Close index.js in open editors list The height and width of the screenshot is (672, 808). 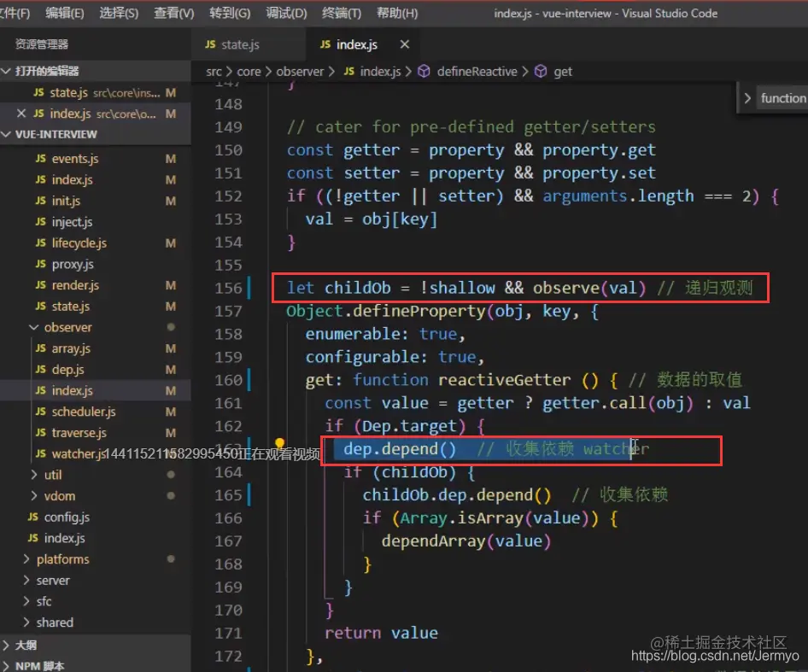21,114
